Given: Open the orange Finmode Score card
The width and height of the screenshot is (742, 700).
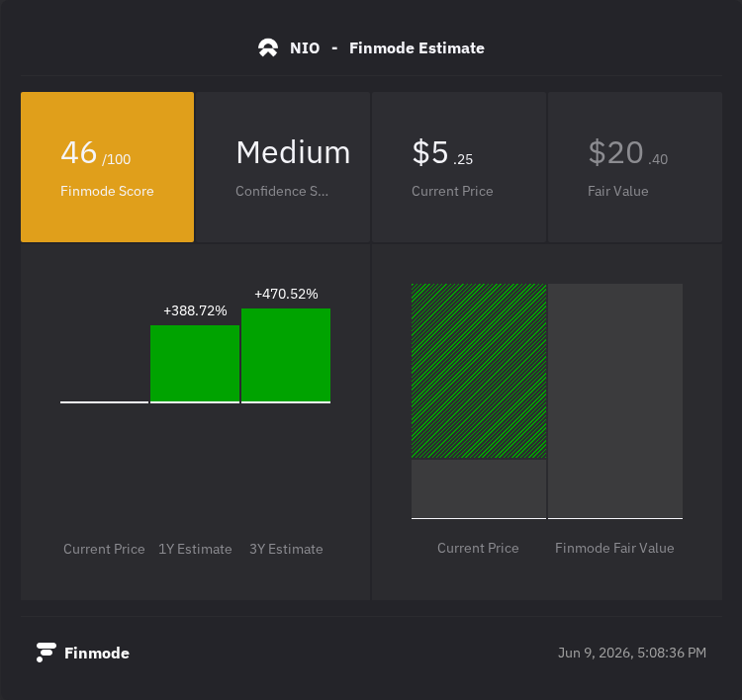Looking at the screenshot, I should (x=108, y=167).
